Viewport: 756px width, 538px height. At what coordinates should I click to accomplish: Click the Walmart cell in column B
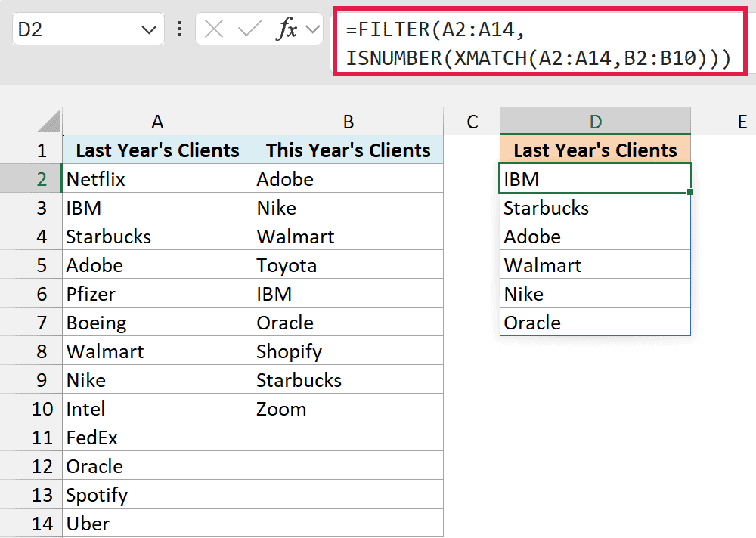[x=348, y=236]
